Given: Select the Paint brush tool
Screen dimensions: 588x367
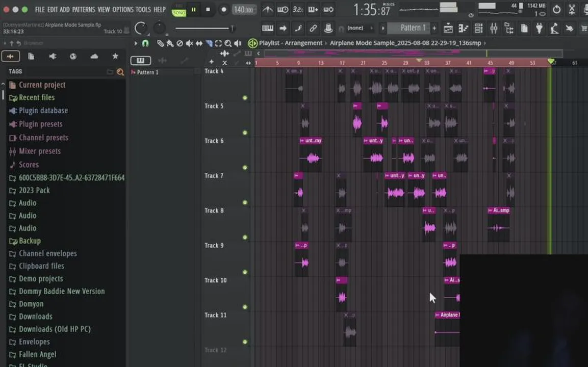Looking at the screenshot, I should (x=170, y=43).
